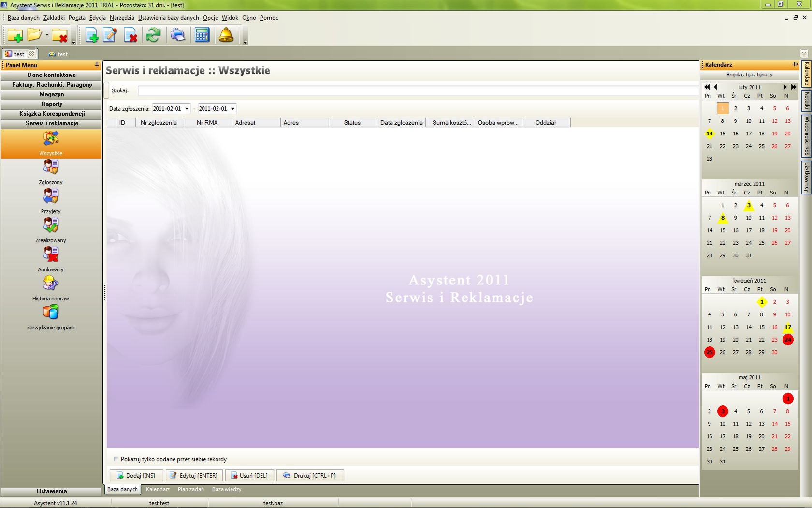812x508 pixels.
Task: Expand the Raporty section
Action: point(51,104)
